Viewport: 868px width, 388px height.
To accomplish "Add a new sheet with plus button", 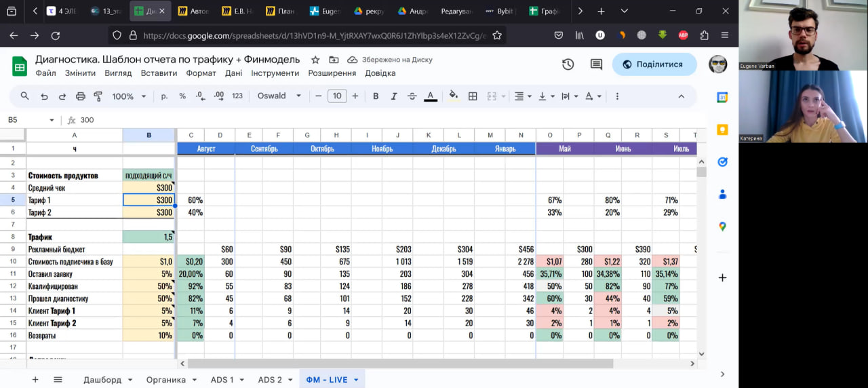I will [35, 380].
